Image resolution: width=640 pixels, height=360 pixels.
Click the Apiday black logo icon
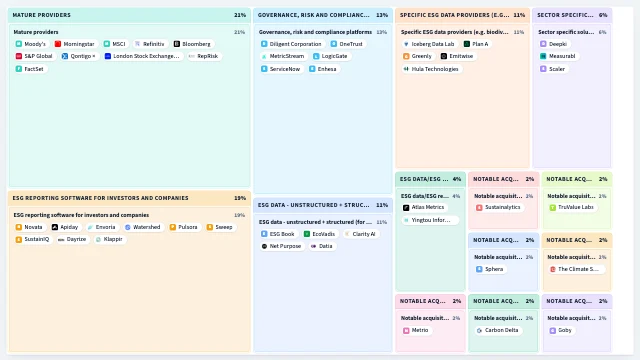(x=55, y=227)
